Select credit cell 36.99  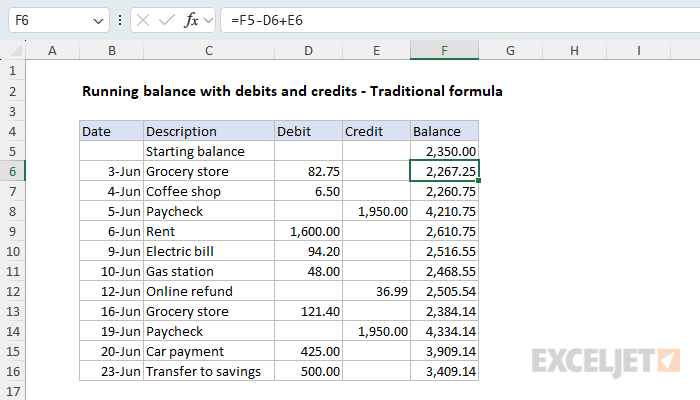pos(376,291)
